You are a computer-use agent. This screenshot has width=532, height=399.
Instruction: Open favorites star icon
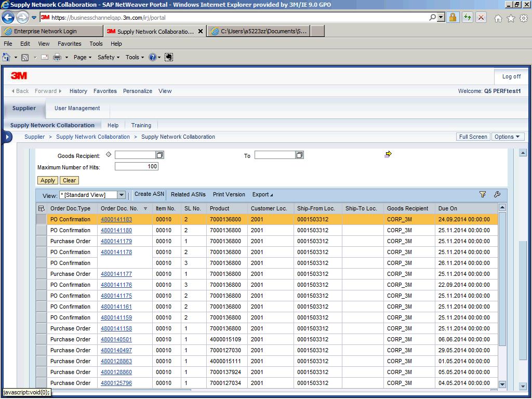(x=511, y=18)
